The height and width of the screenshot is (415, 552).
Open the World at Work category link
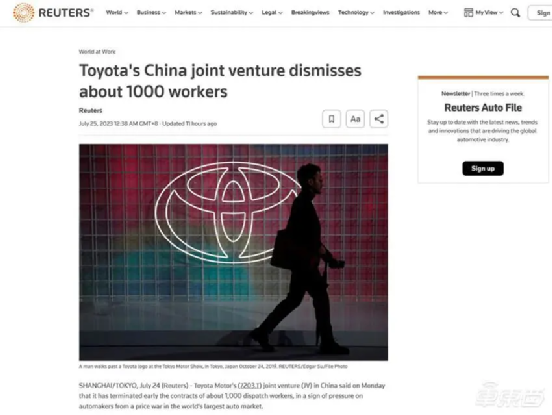point(97,52)
